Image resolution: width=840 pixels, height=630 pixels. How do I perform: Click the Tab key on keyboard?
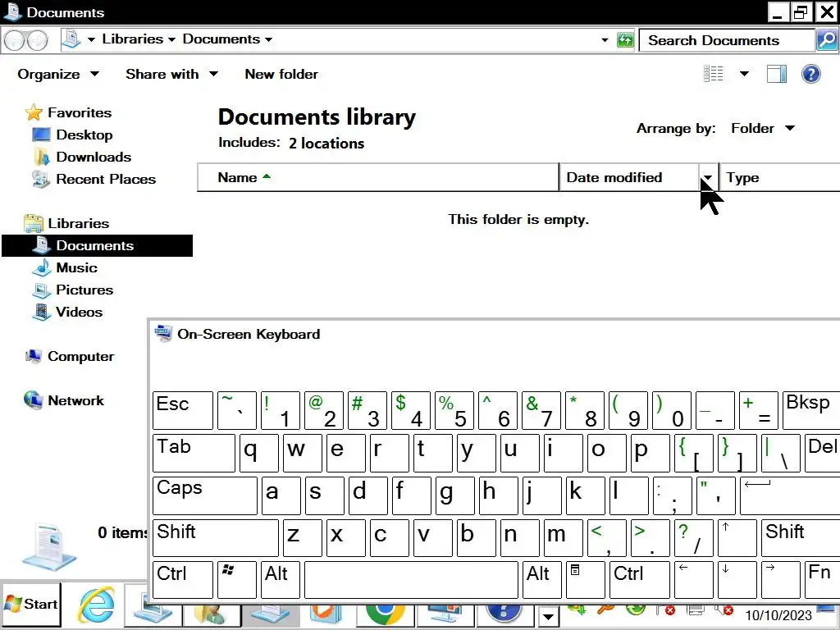194,453
